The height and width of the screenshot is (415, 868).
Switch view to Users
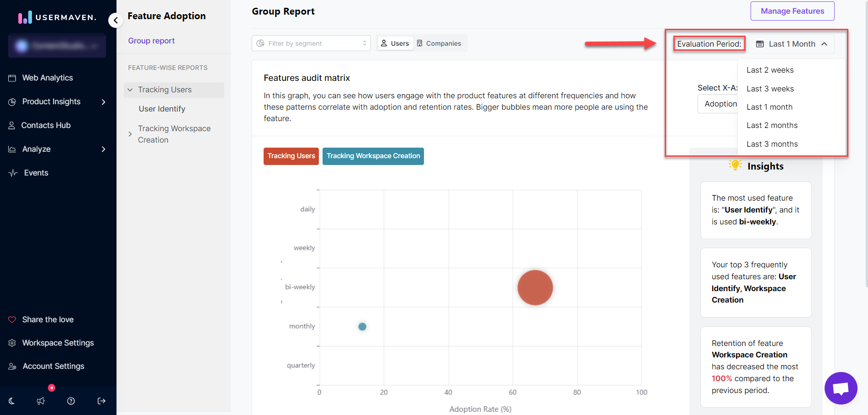395,43
